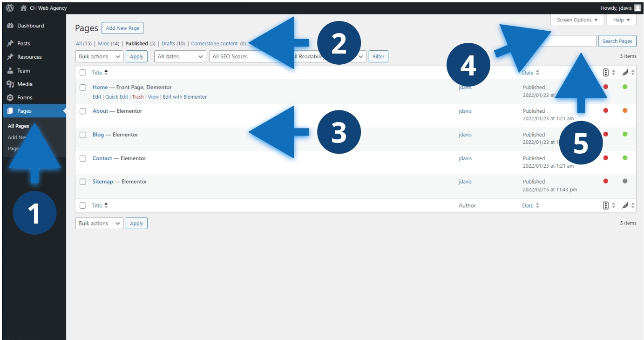Click the Team sidebar person icon
Screen dimensions: 644x340
pyautogui.click(x=10, y=71)
